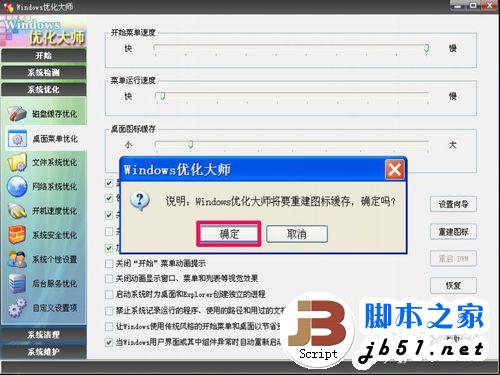The width and height of the screenshot is (500, 375).
Task: Click the 重建图标 button
Action: tap(453, 232)
